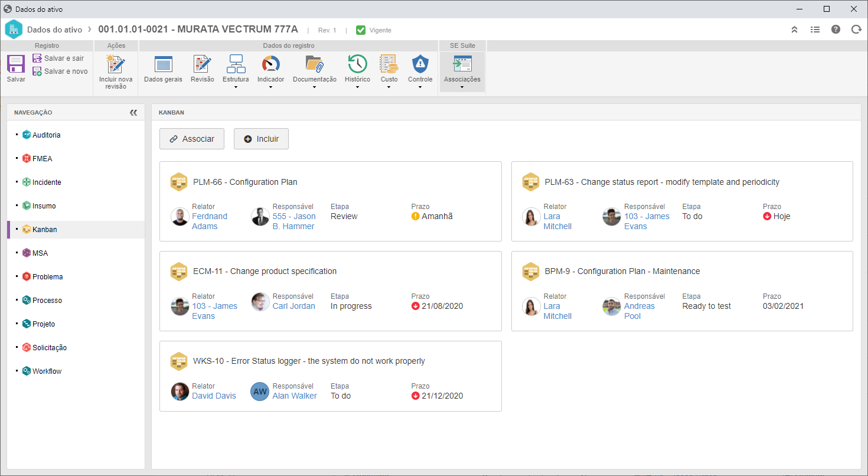Click the Associar button
Image resolution: width=868 pixels, height=476 pixels.
click(192, 139)
